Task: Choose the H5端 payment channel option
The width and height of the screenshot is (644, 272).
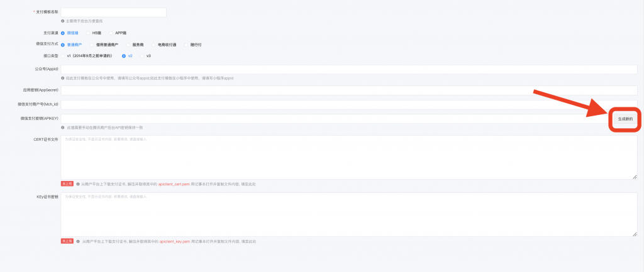Action: (x=87, y=33)
